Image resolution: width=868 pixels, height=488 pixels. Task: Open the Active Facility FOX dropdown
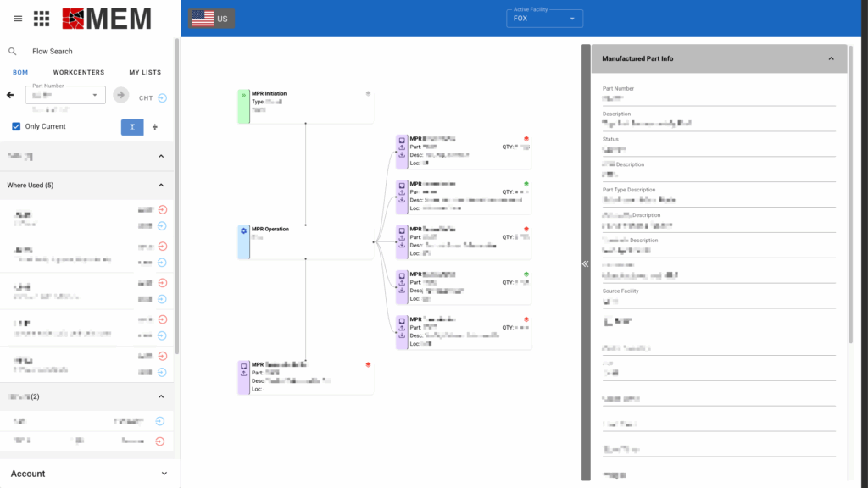coord(545,19)
